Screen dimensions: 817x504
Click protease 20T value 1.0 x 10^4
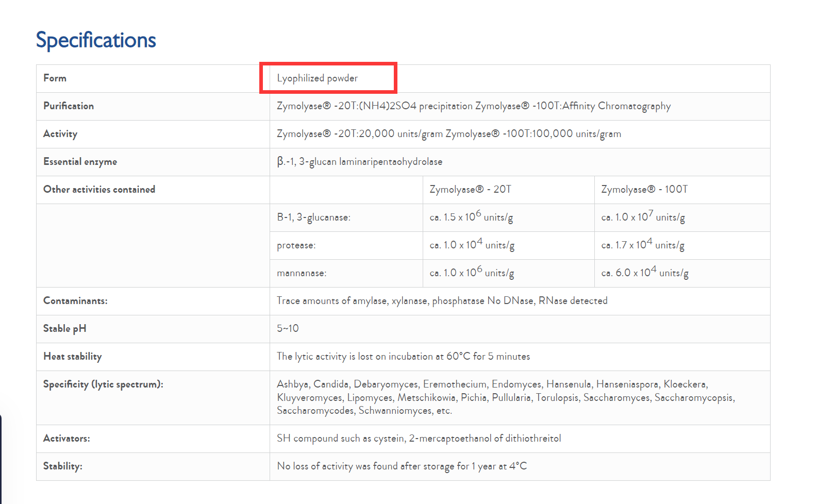coord(472,244)
